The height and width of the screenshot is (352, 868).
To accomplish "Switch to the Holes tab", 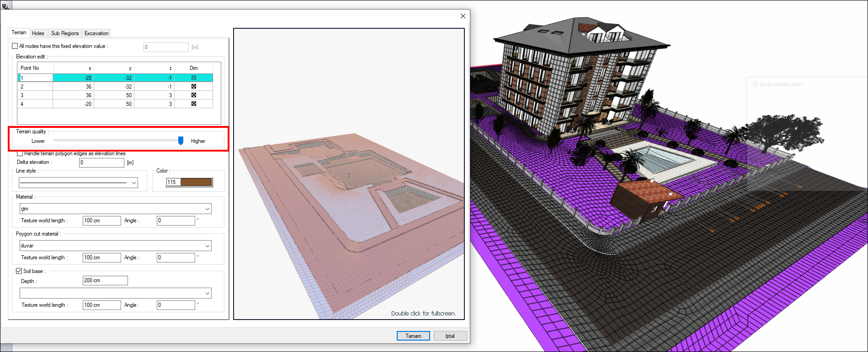I will [x=38, y=33].
